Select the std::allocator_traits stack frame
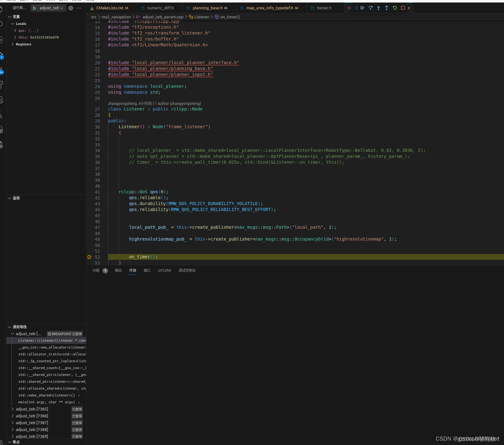Image resolution: width=504 pixels, height=445 pixels. [x=46, y=354]
